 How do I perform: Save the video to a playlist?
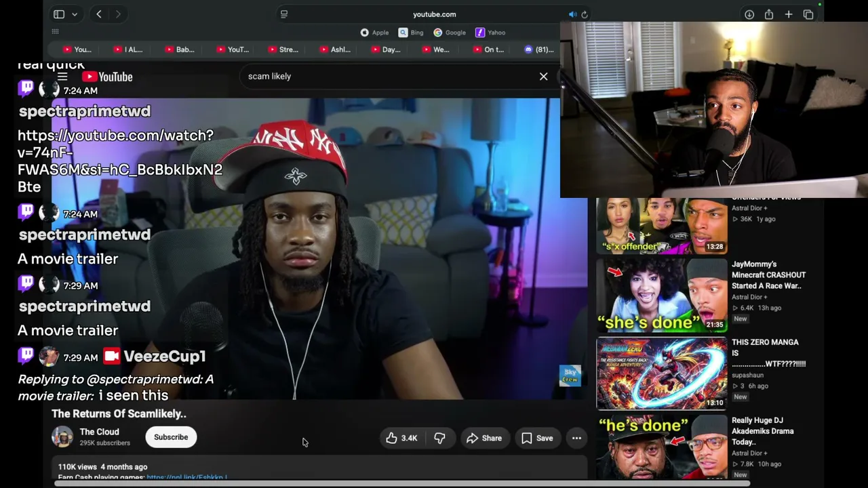tap(537, 438)
